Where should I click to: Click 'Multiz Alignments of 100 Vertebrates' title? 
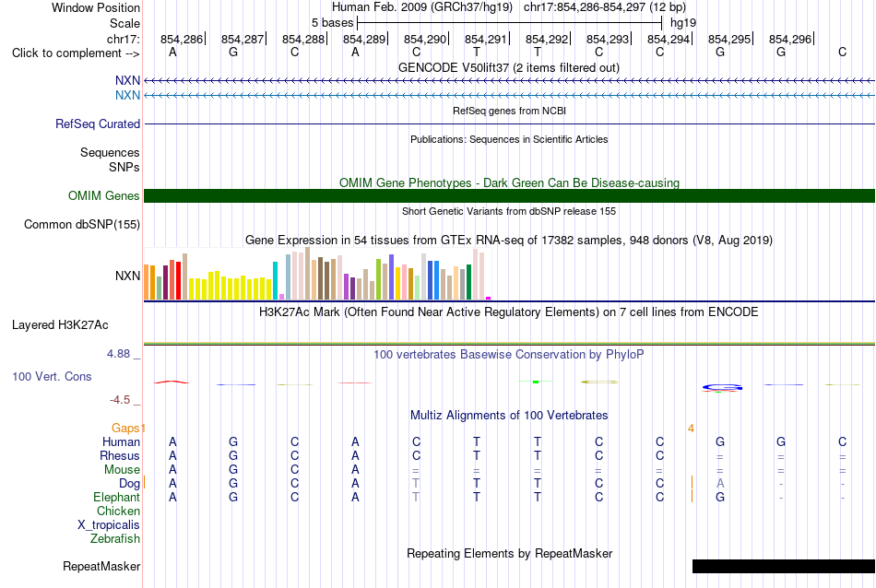coord(509,415)
